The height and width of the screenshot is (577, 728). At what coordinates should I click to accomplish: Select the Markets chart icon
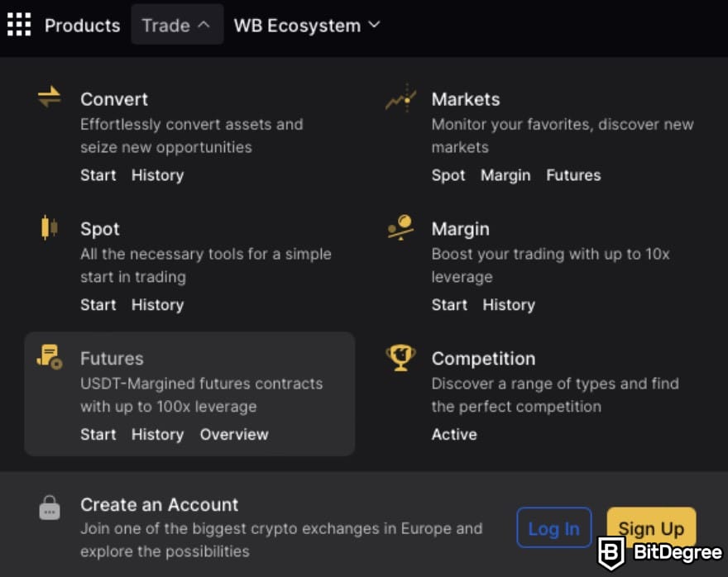point(400,97)
